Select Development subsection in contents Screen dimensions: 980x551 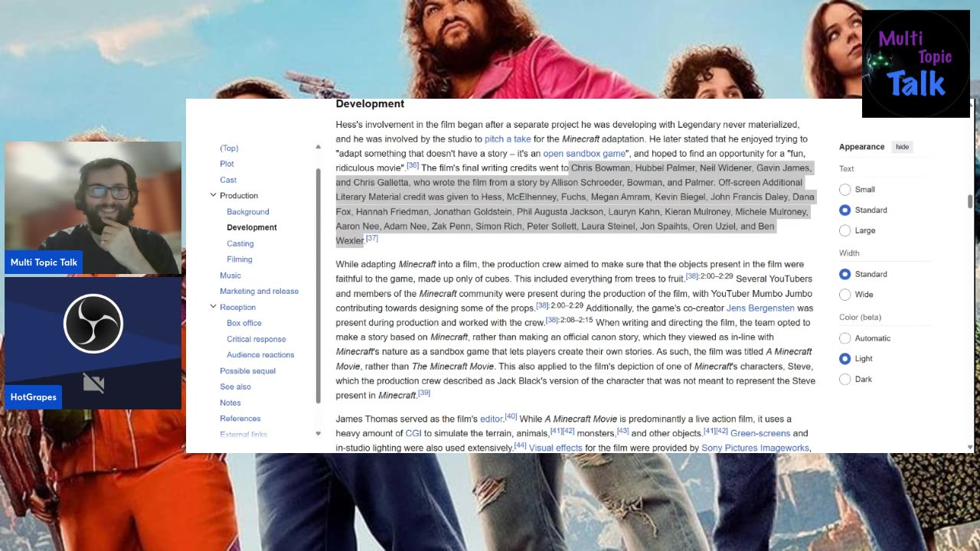coord(252,227)
